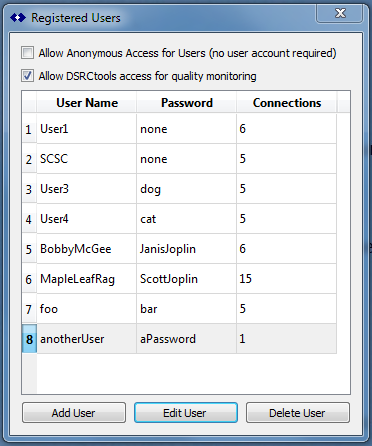Select the foo user row

coord(179,309)
